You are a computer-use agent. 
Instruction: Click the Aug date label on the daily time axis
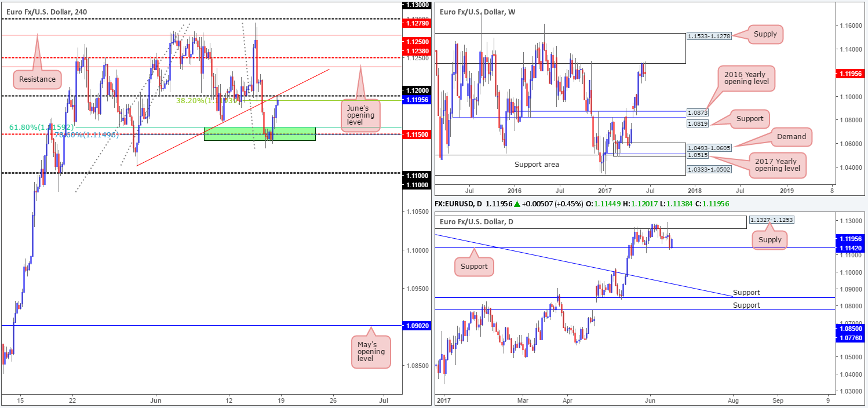(733, 400)
